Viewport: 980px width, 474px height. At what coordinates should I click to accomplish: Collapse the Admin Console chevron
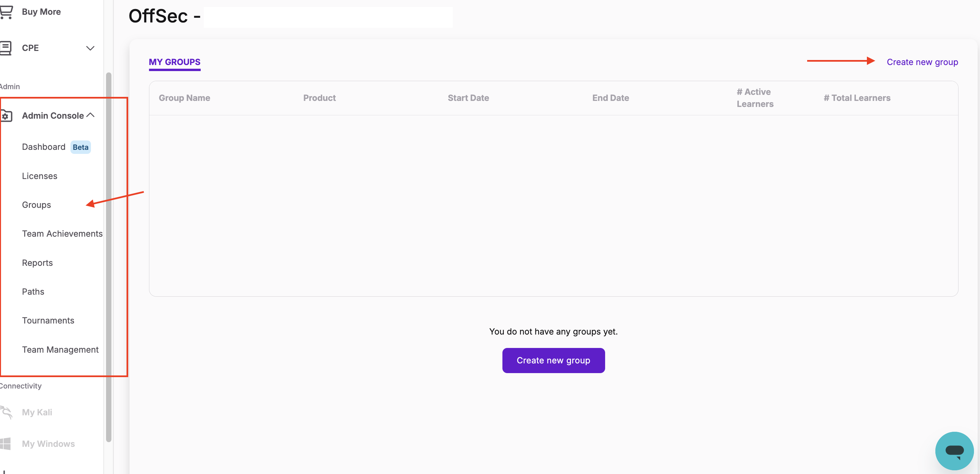tap(91, 115)
